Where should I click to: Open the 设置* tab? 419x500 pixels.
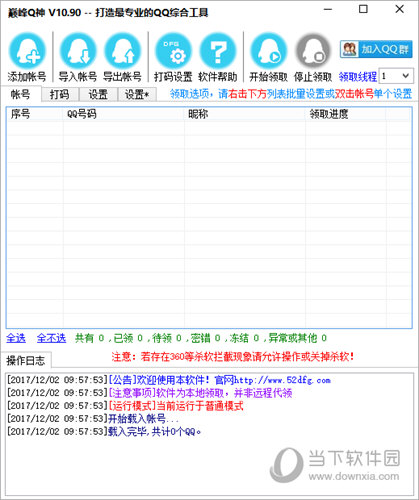tap(137, 95)
